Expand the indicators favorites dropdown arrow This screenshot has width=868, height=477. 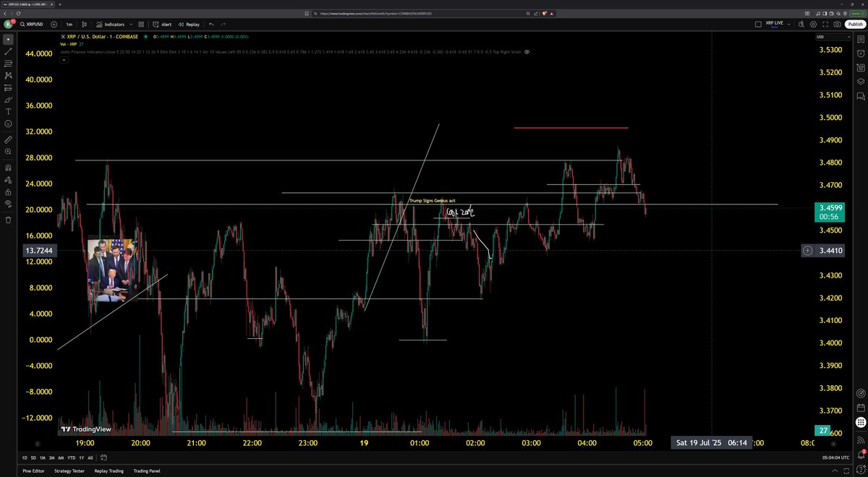tap(131, 25)
